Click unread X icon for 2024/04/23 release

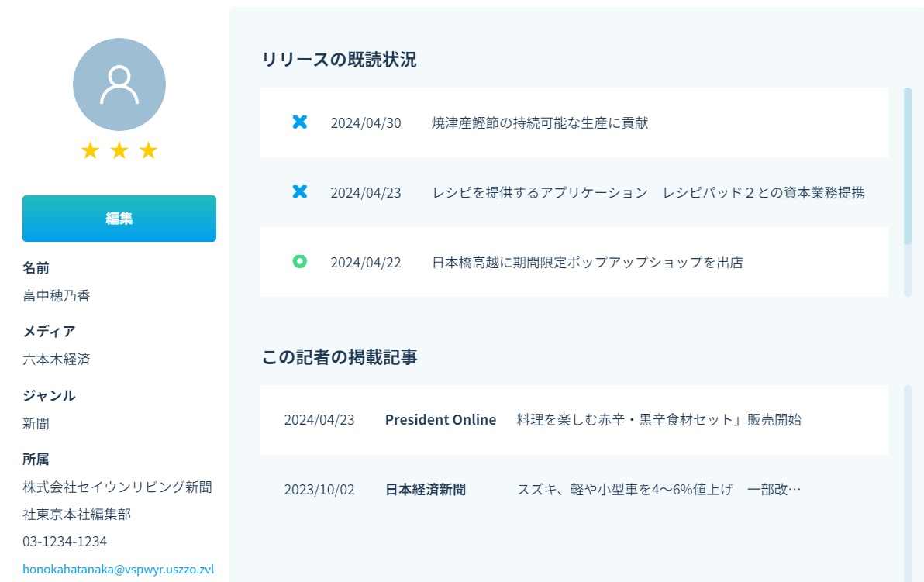click(300, 192)
